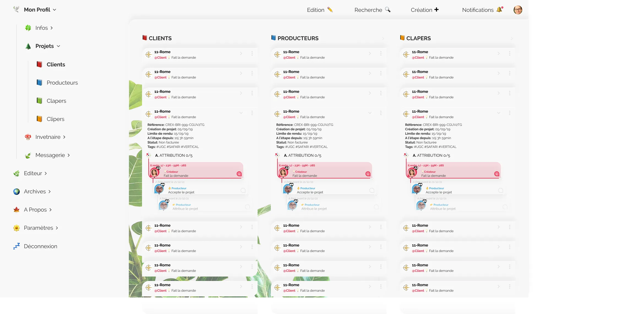Collapse the expanded 11-Rome card in Clients column
The height and width of the screenshot is (314, 644).
pyautogui.click(x=241, y=113)
